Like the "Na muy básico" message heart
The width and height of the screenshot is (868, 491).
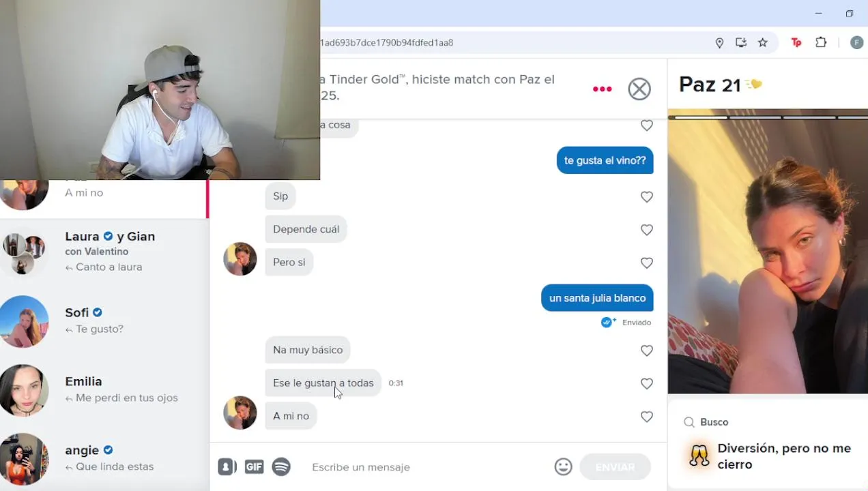point(646,351)
